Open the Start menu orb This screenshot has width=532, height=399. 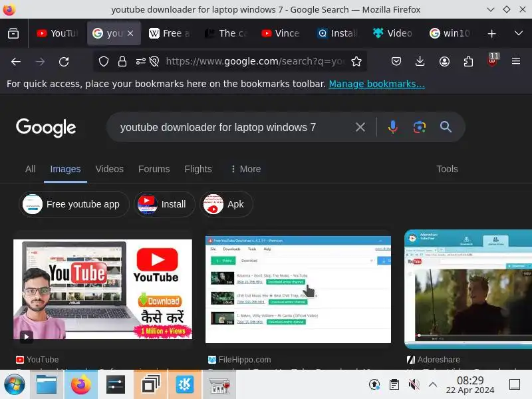point(14,384)
